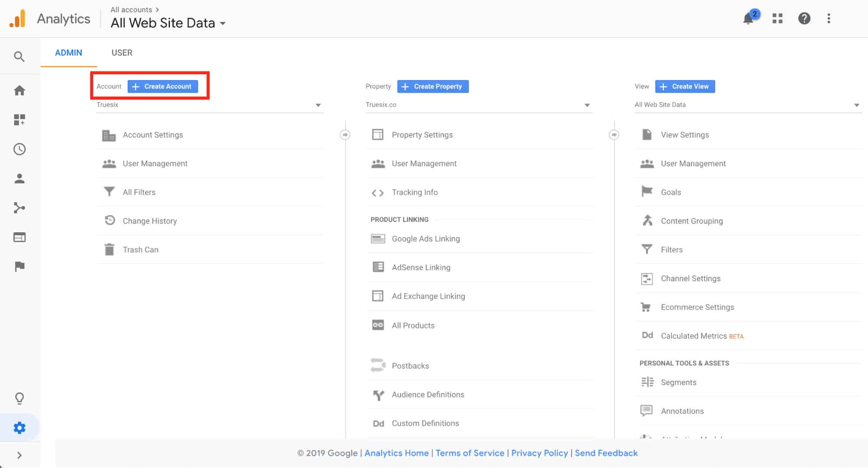Open Audience reports person icon
This screenshot has height=468, width=868.
[x=19, y=179]
